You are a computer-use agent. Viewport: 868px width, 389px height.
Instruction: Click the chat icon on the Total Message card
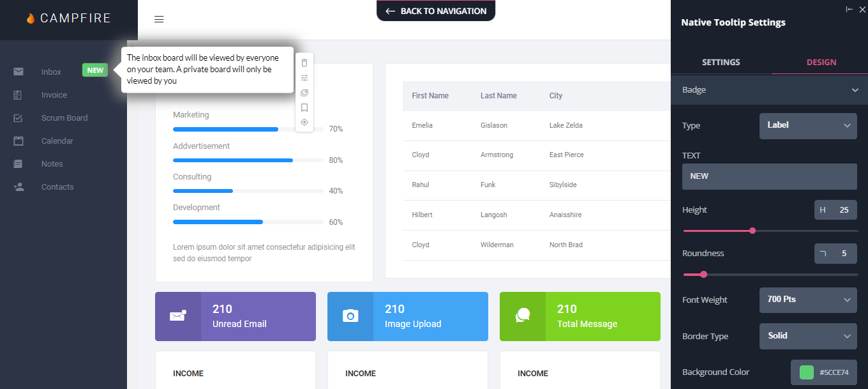522,316
